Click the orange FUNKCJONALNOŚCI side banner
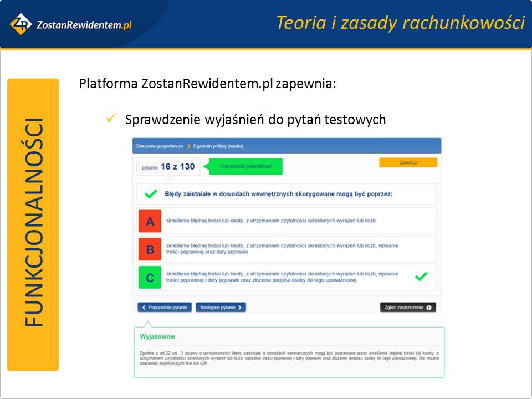The height and width of the screenshot is (399, 532). [33, 224]
